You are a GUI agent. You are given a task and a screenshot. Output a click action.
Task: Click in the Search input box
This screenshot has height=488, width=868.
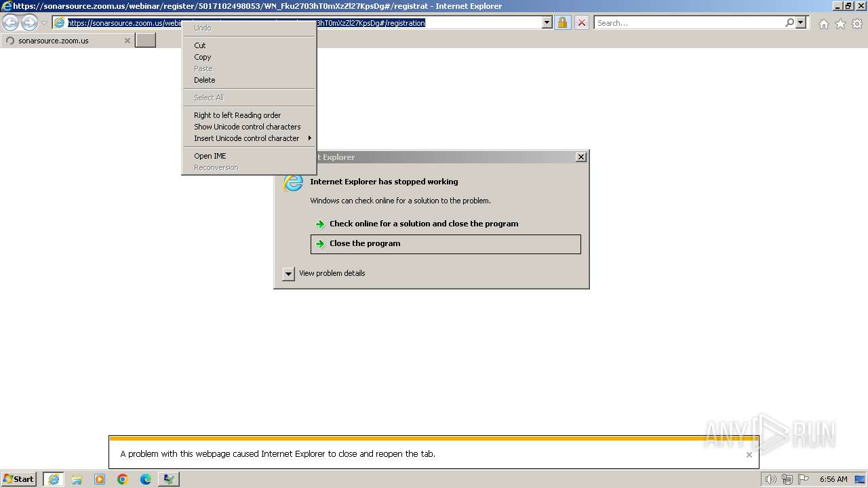[x=689, y=22]
